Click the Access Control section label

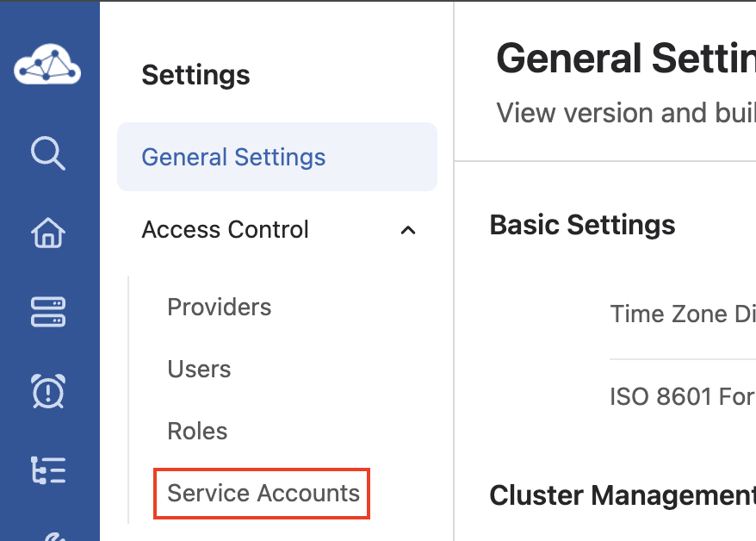[225, 230]
